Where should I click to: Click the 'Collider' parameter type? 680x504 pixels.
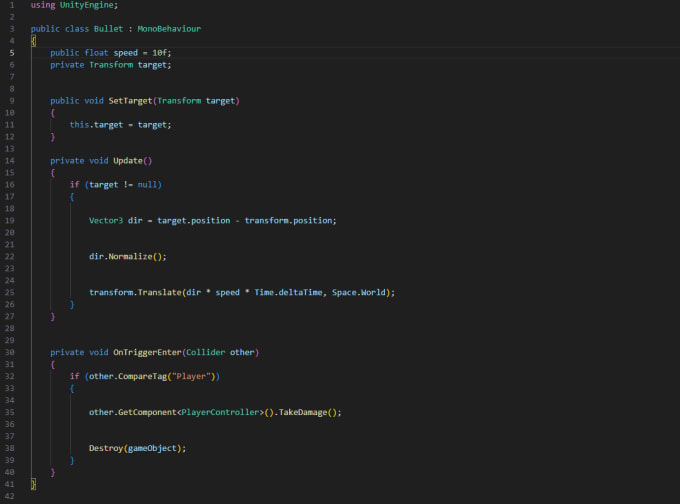point(206,353)
